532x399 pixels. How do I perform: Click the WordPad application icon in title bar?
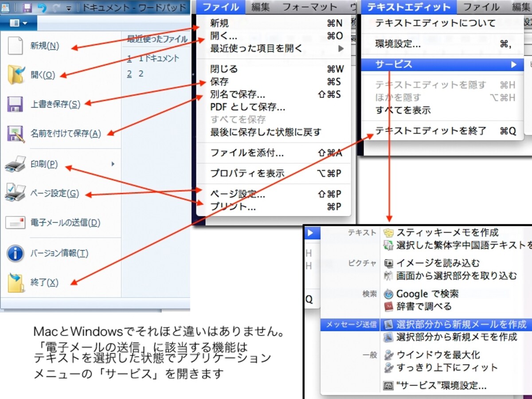click(5, 7)
